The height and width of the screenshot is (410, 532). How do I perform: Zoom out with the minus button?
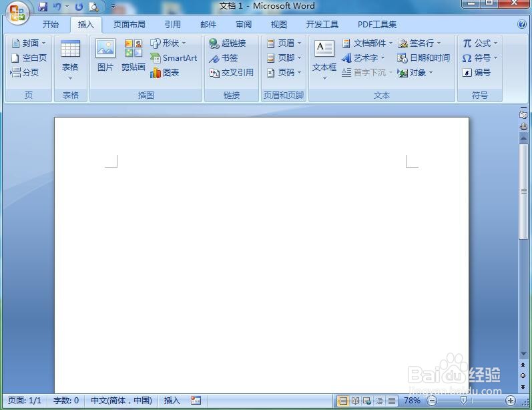click(433, 401)
